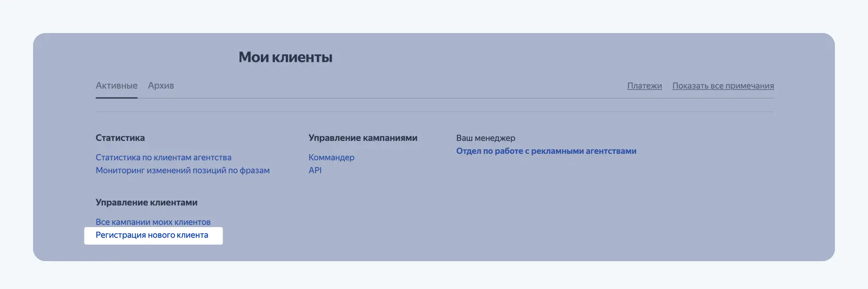This screenshot has height=289, width=868.
Task: Click the horizontal divider line below the tabs
Action: (x=434, y=111)
